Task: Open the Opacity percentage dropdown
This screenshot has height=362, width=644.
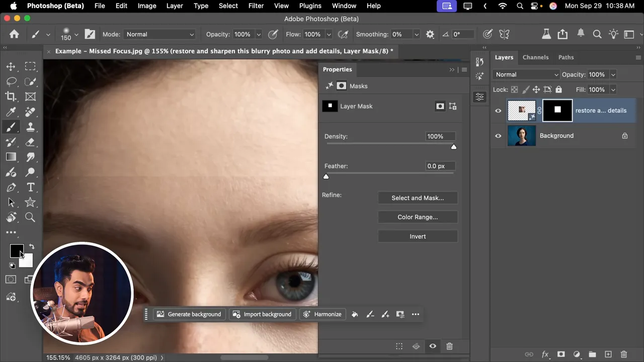Action: click(x=259, y=34)
